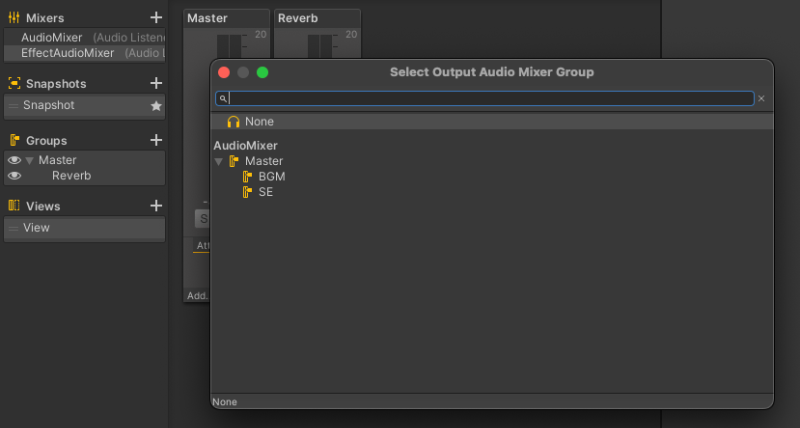Create a new snapshot with plus icon
This screenshot has height=428, width=800.
pyautogui.click(x=155, y=83)
